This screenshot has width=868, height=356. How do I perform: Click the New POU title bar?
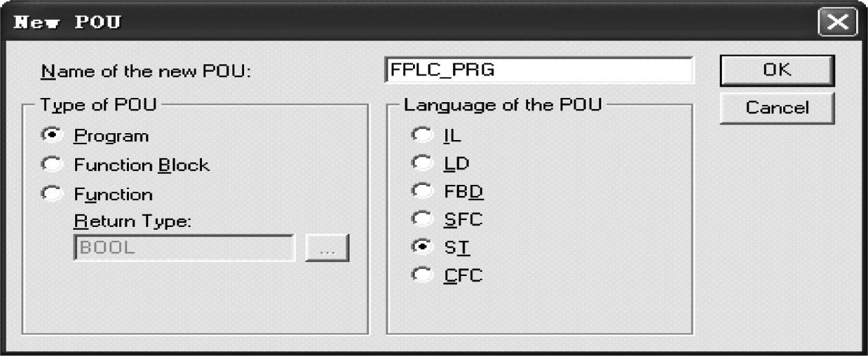[414, 22]
